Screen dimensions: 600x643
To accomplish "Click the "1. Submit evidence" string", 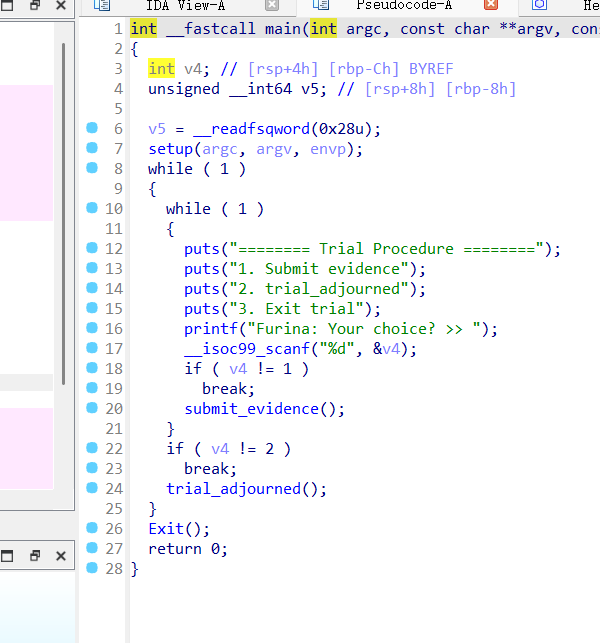I will click(x=319, y=269).
